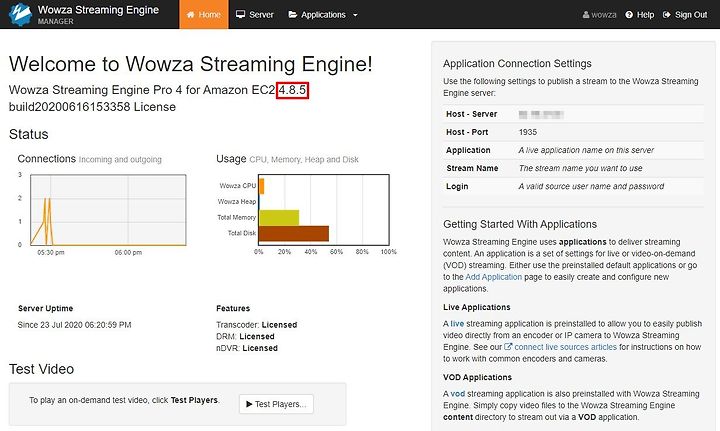Click the Stream Name row description
This screenshot has width=720, height=431.
[580, 168]
